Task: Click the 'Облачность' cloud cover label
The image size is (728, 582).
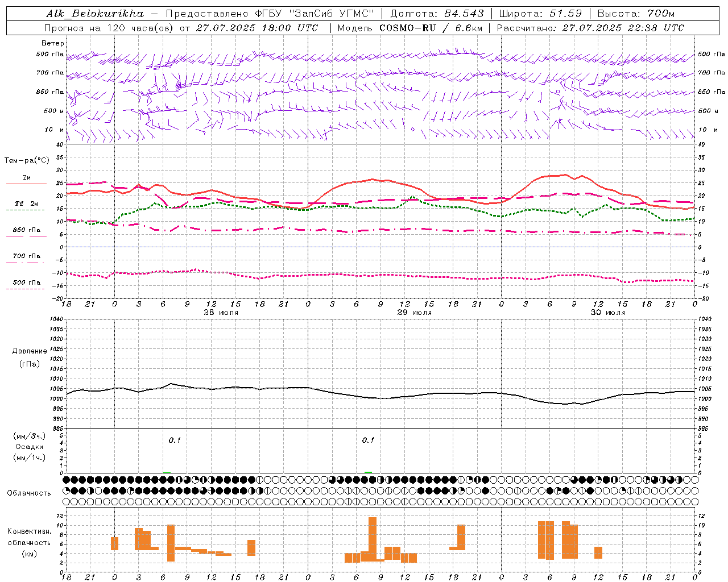Action: (x=29, y=493)
